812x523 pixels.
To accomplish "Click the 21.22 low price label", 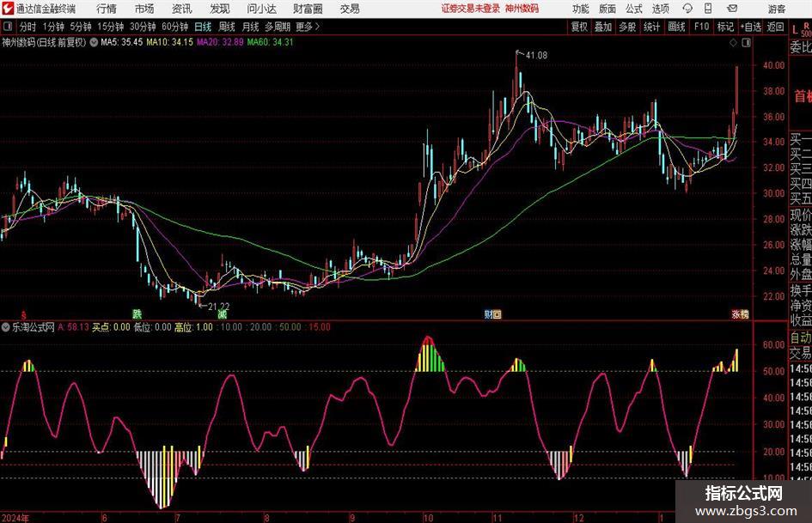I will (x=218, y=307).
